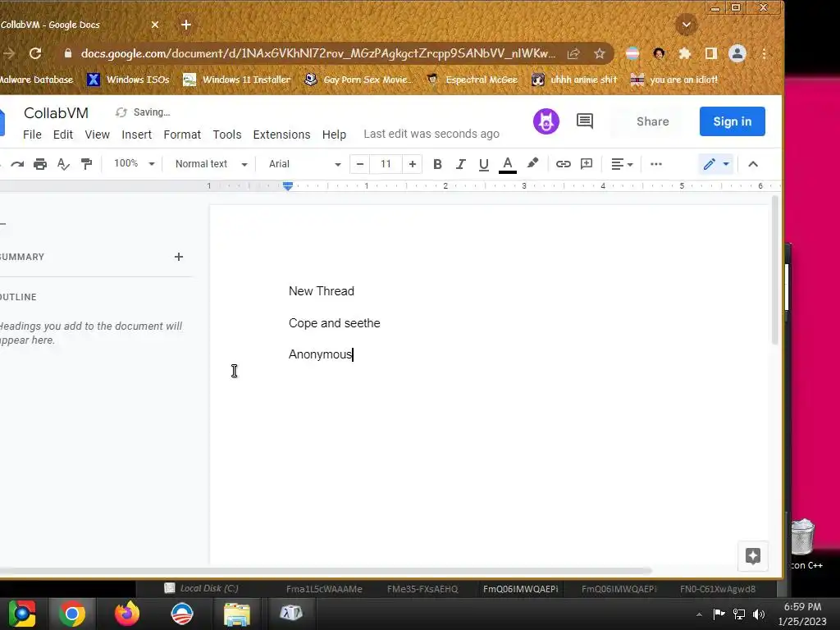Image resolution: width=840 pixels, height=630 pixels.
Task: Click the font size field showing 11
Action: pos(386,164)
